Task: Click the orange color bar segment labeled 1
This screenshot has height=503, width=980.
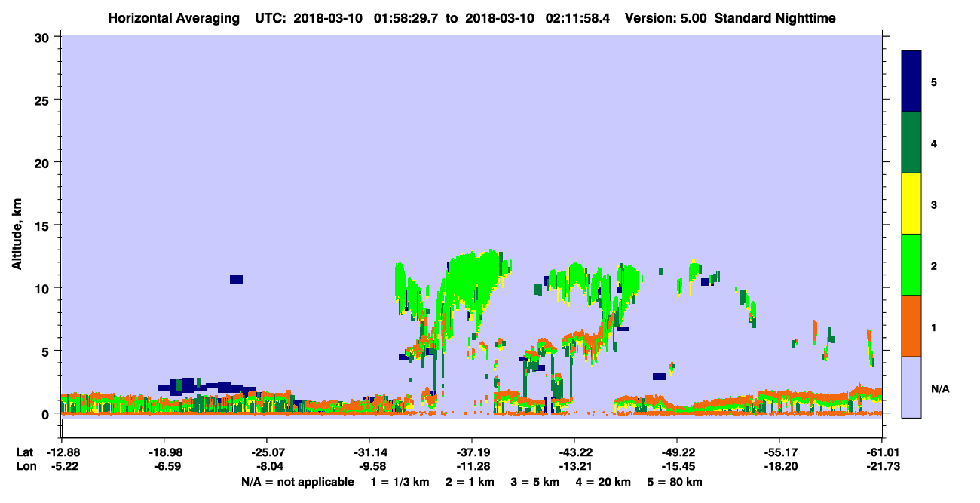Action: (911, 326)
